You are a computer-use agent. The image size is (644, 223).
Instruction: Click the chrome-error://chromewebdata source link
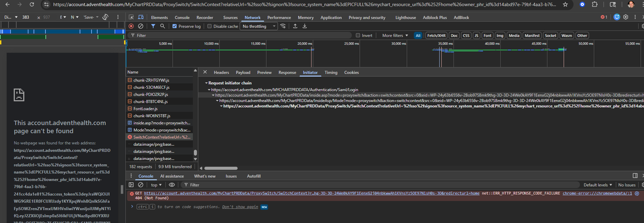(598, 192)
